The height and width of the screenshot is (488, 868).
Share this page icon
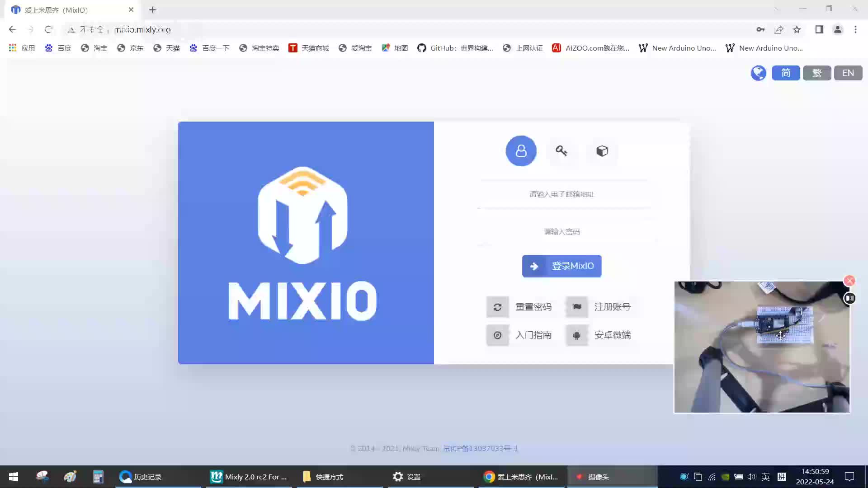[x=778, y=29]
